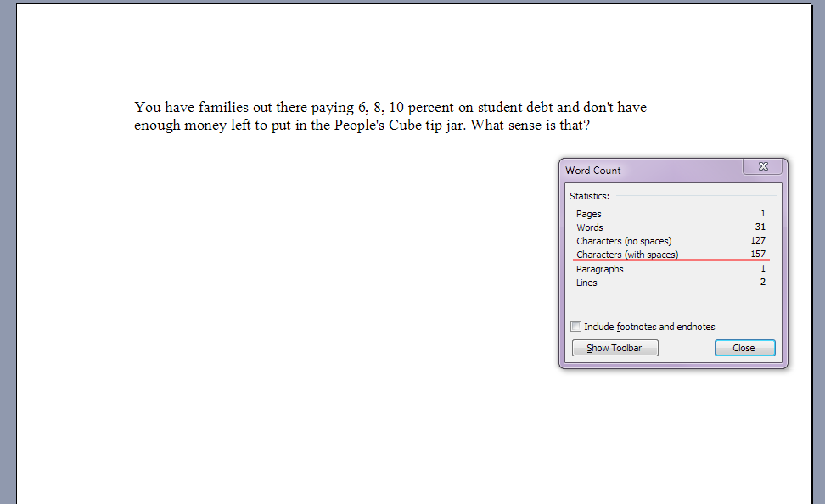Enable Include footnotes and endnotes checkbox
Image resolution: width=825 pixels, height=504 pixels.
[577, 327]
